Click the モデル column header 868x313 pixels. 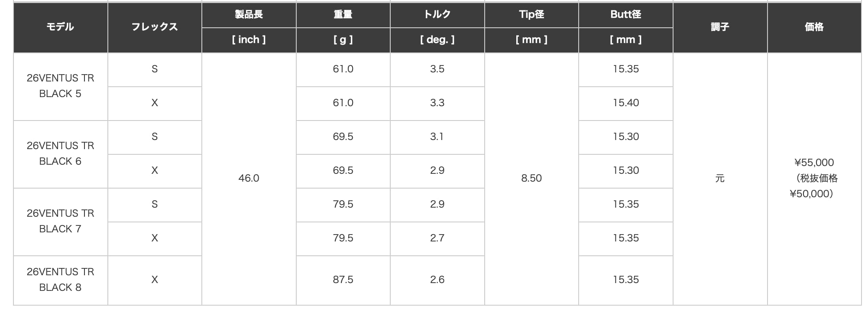click(60, 27)
